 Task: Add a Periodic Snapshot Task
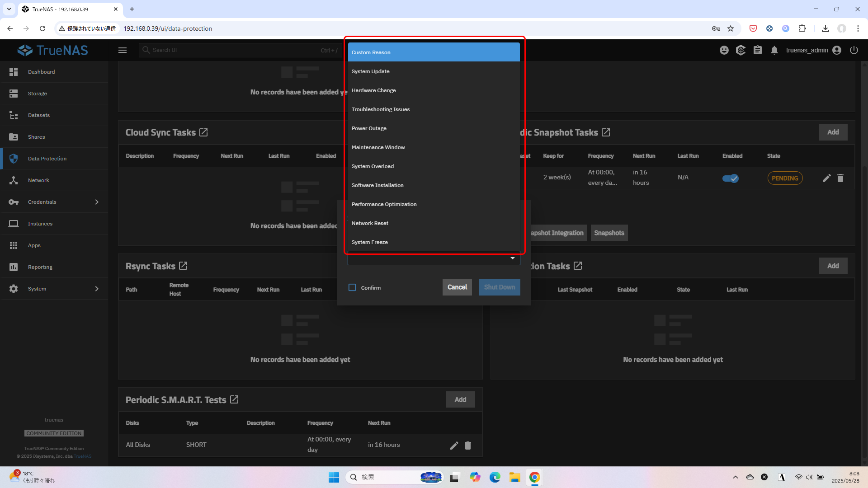833,132
